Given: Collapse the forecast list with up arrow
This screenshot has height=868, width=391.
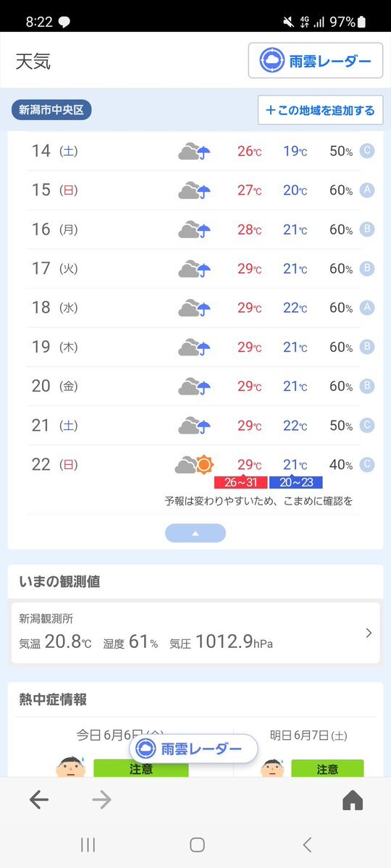Looking at the screenshot, I should 195,533.
